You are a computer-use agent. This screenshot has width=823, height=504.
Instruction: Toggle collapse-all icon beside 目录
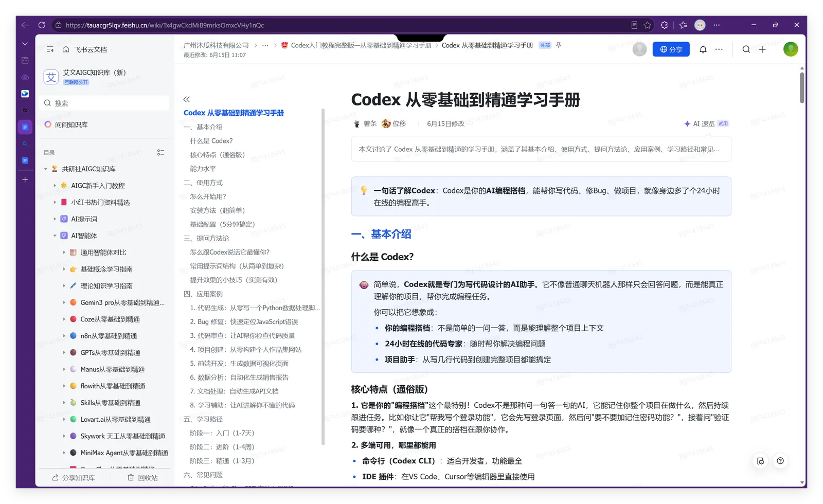coord(160,152)
